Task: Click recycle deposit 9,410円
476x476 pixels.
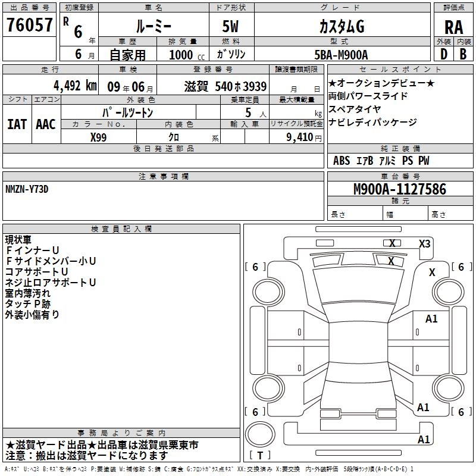Action: click(x=304, y=137)
